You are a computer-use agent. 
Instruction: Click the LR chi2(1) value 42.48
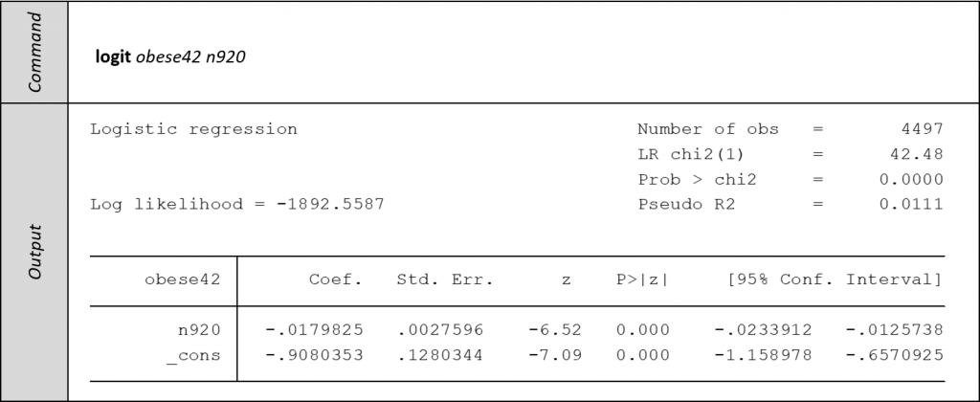(x=917, y=154)
